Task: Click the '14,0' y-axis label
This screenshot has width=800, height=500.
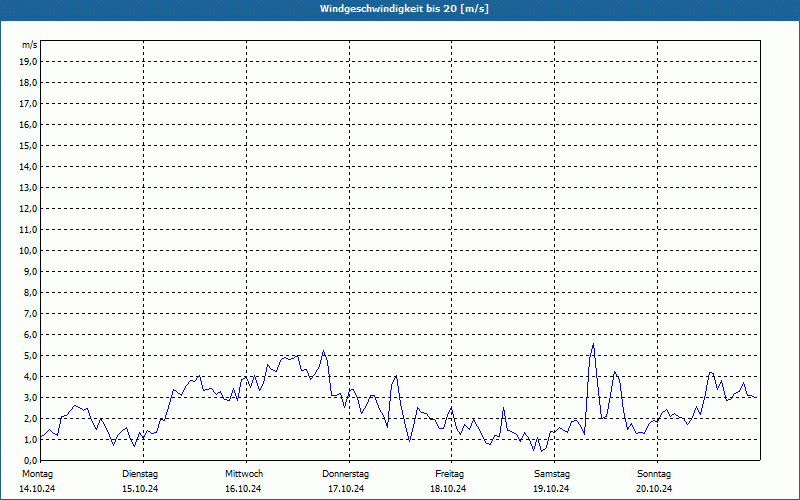Action: pos(28,166)
